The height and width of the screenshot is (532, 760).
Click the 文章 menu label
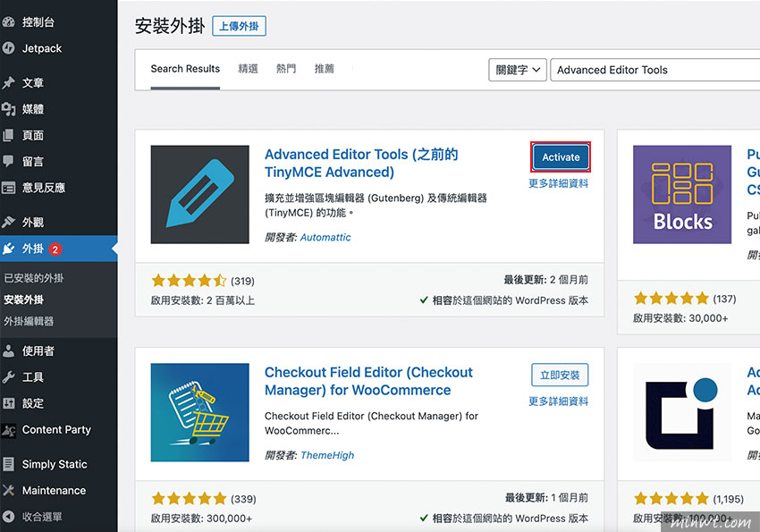tap(33, 83)
